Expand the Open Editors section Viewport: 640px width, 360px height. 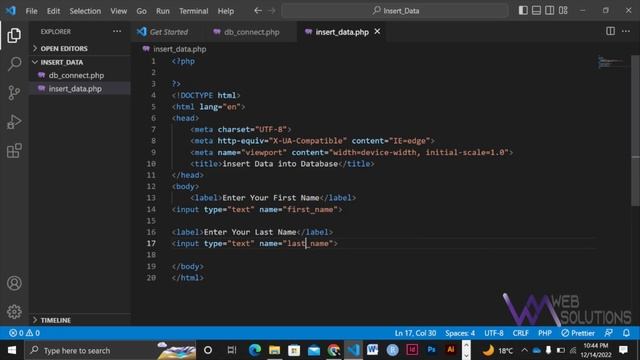pos(80,48)
